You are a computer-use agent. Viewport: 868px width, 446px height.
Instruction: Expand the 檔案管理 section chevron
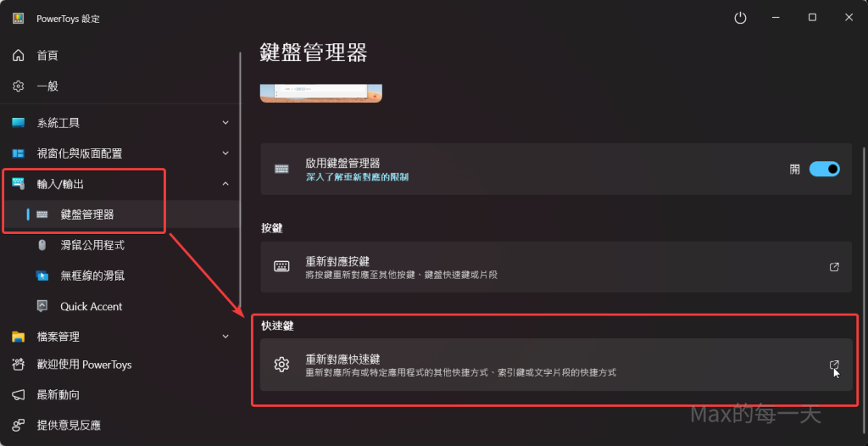[225, 337]
